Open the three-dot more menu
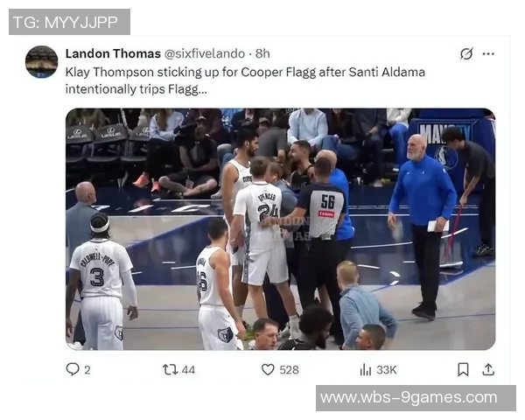 tap(488, 53)
